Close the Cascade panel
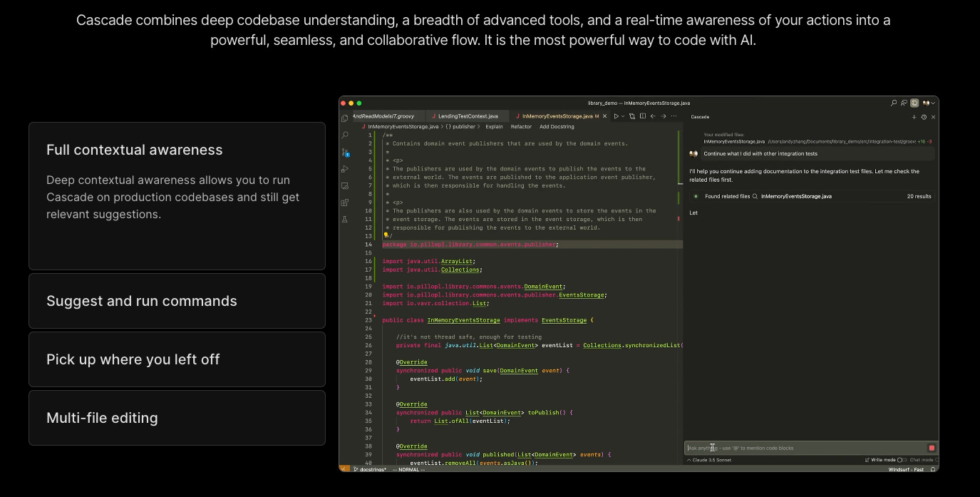980x497 pixels. 933,117
